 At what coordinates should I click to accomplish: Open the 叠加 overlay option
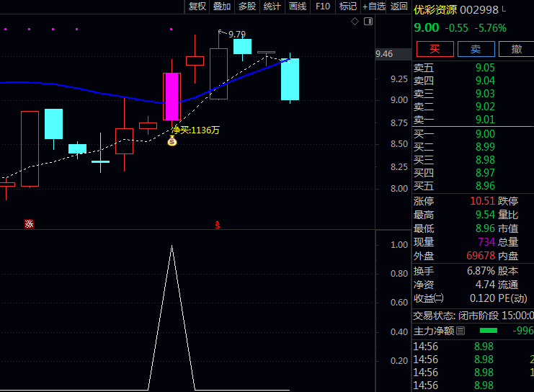coord(222,6)
